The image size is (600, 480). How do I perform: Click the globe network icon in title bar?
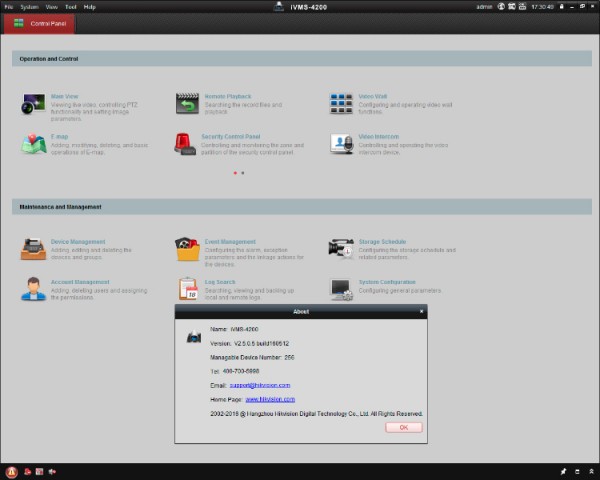[x=501, y=7]
